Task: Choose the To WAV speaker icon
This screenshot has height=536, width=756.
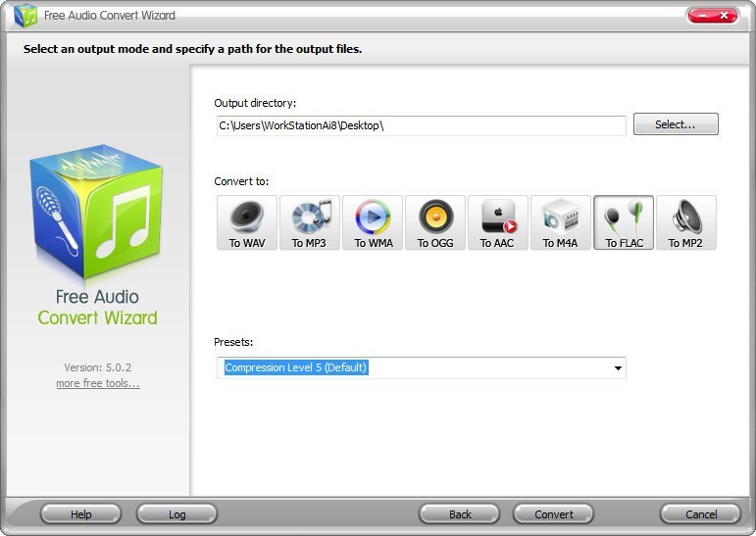Action: 247,222
